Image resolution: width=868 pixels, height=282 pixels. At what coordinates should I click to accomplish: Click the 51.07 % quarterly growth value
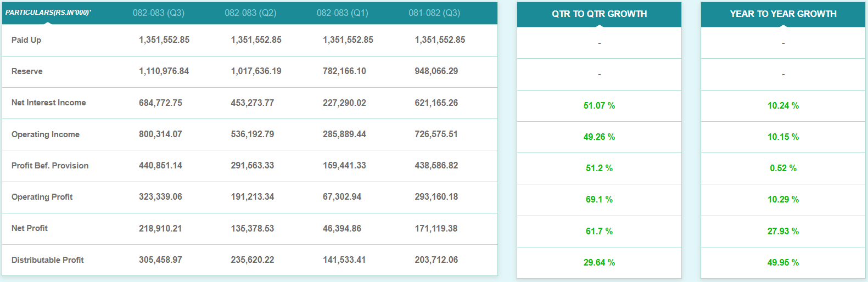599,105
